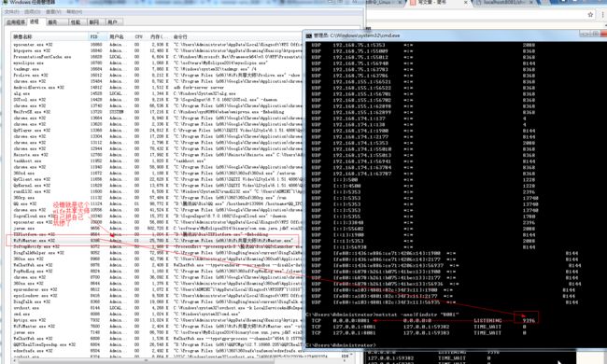Select the 360sd.exe process row
This screenshot has height=364, width=607.
pos(156,174)
